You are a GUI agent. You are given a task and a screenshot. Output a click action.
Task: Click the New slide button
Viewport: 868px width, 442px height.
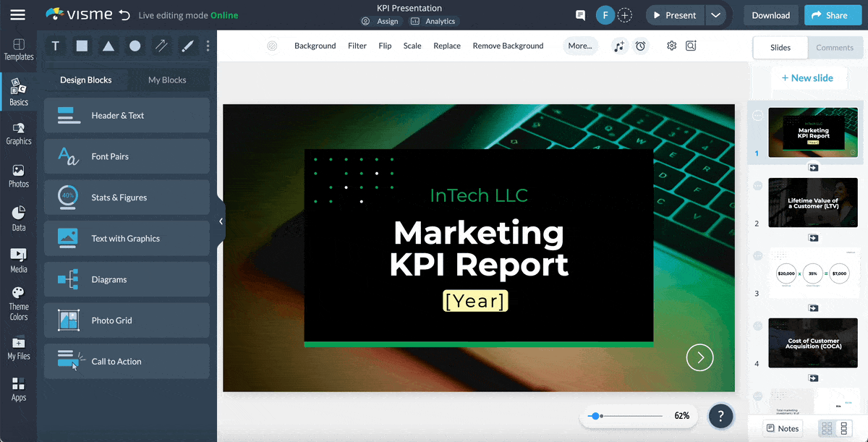pyautogui.click(x=809, y=77)
